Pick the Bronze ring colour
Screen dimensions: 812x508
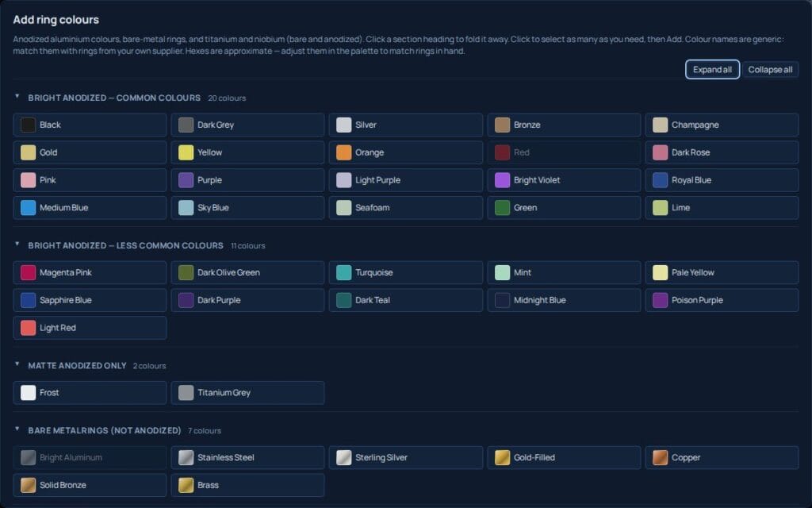pyautogui.click(x=564, y=125)
